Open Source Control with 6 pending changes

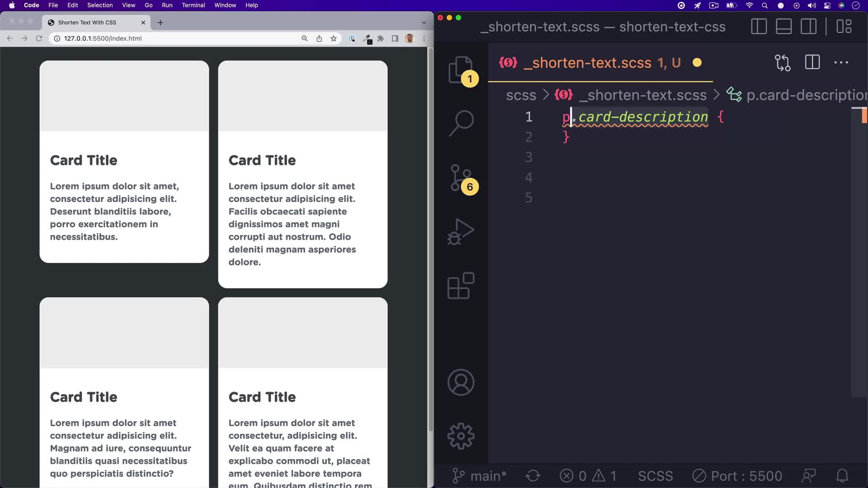(460, 178)
